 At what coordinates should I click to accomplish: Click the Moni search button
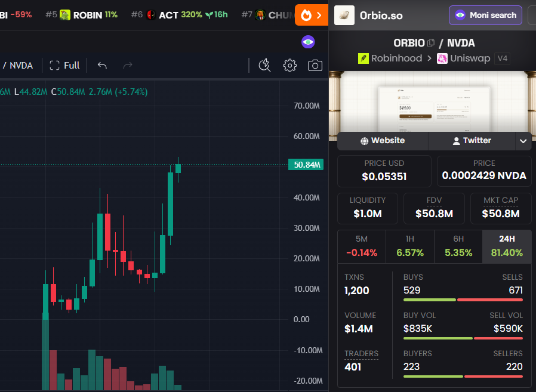pos(485,16)
